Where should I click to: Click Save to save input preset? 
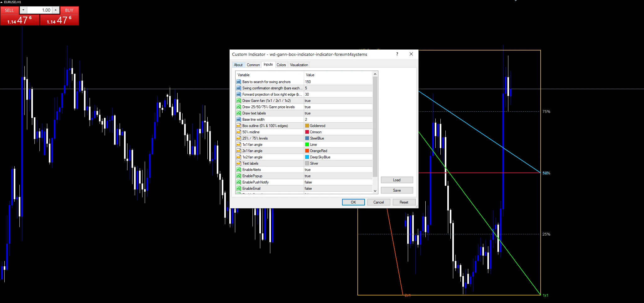[397, 190]
